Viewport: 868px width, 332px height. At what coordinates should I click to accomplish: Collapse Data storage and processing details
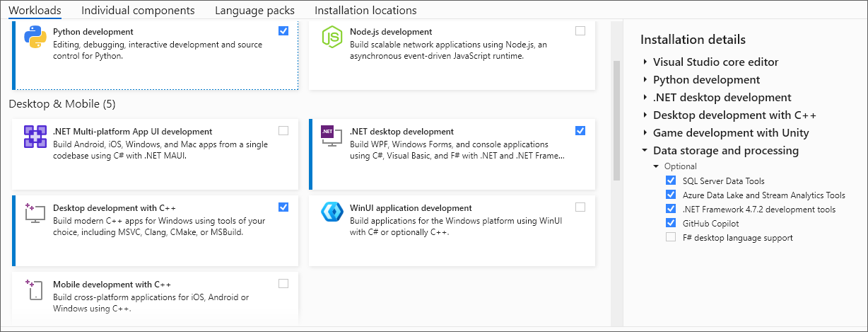pos(645,151)
